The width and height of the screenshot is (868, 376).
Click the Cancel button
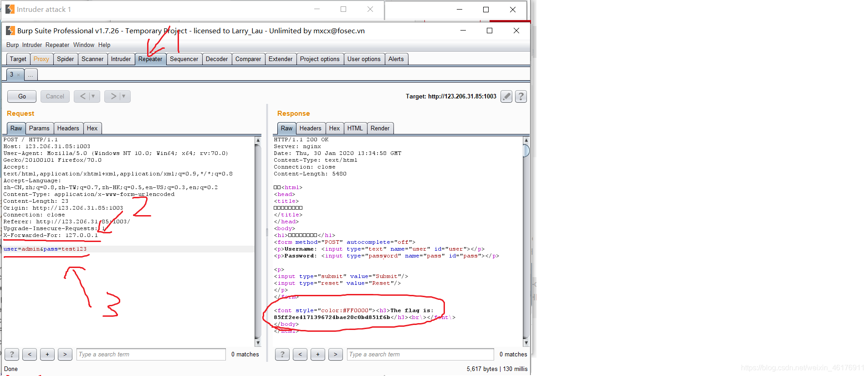[x=55, y=96]
